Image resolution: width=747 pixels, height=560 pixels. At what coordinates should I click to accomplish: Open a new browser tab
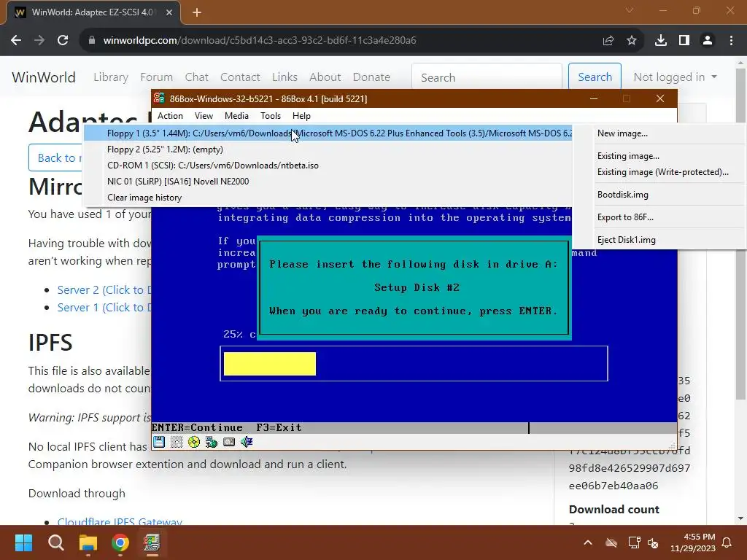(197, 12)
